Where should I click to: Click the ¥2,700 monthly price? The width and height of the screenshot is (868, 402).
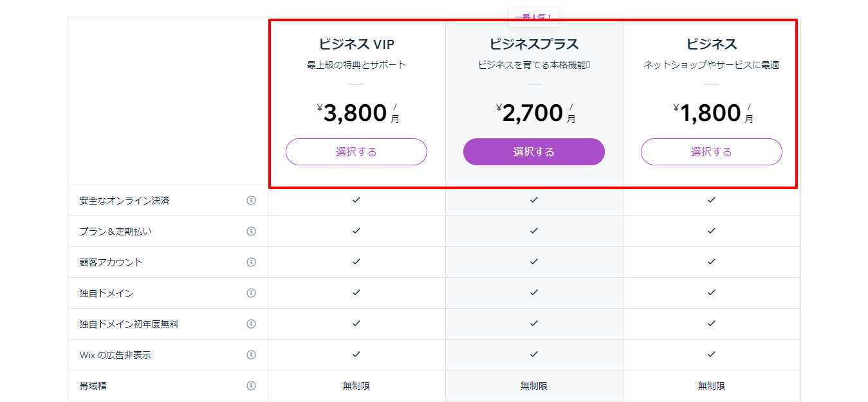pos(535,113)
